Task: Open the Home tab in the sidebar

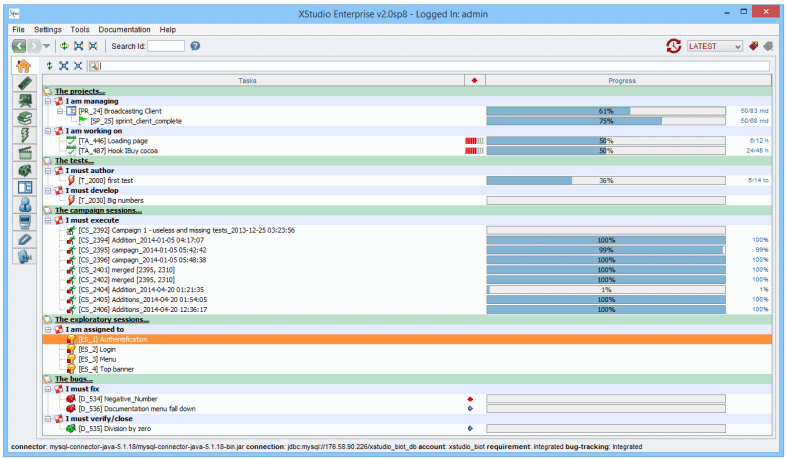Action: click(25, 66)
